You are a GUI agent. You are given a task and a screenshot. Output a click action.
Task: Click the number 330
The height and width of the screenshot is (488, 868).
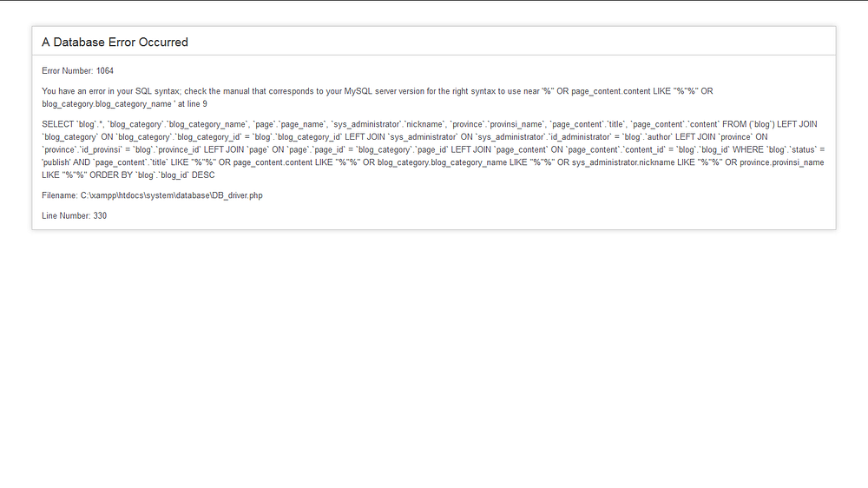100,216
